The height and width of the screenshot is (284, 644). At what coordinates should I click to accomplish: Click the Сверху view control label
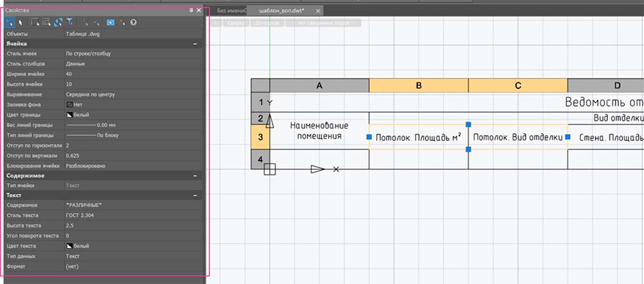[x=236, y=23]
